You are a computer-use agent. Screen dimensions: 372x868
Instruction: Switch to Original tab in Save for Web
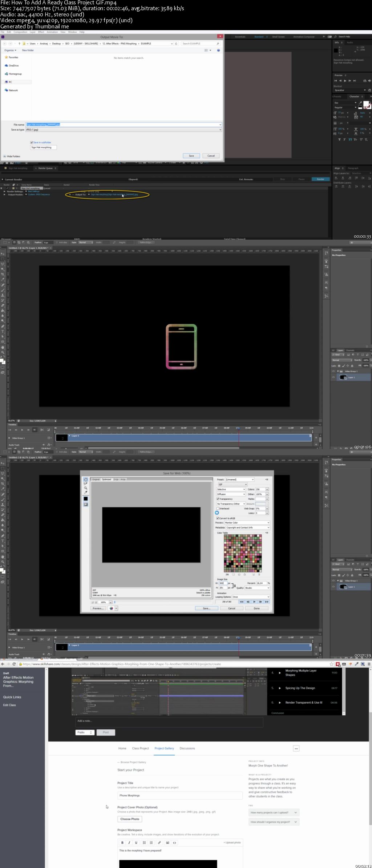(96, 479)
